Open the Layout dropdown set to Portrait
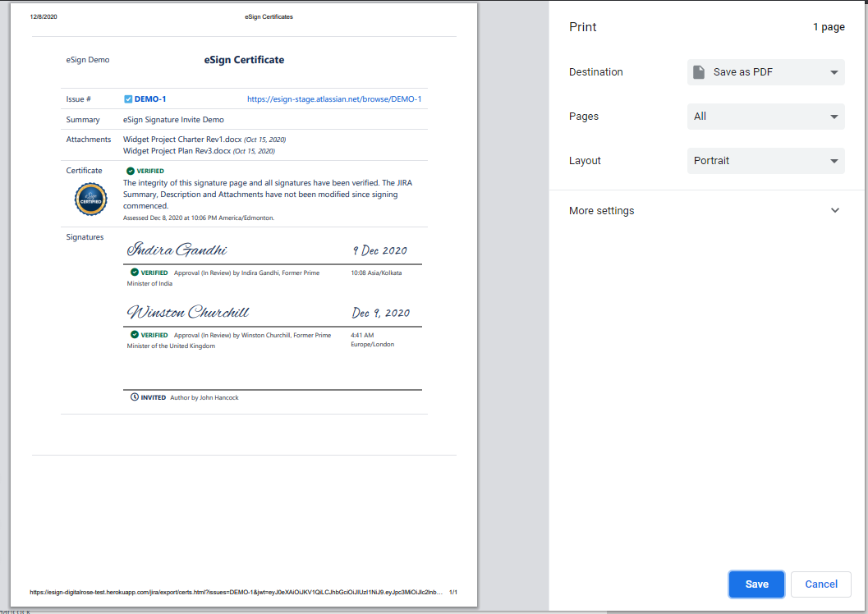Viewport: 868px width, 614px height. click(765, 161)
